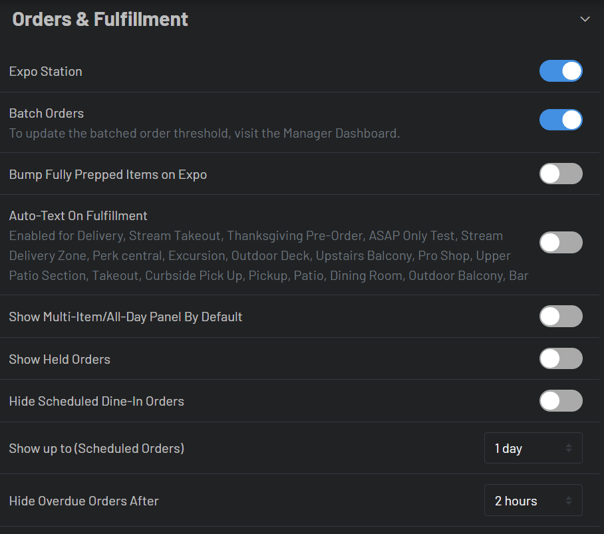Enable Hide Scheduled Dine-In Orders toggle

(561, 401)
